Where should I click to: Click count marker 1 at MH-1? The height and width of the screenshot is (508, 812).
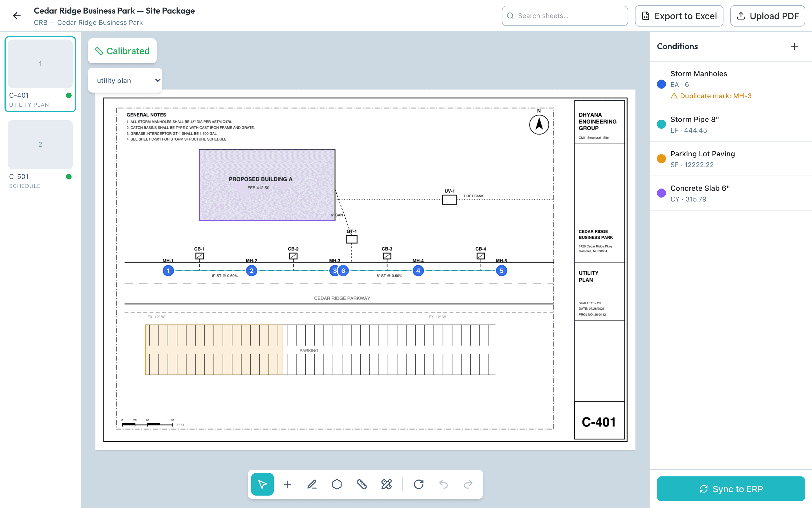click(x=168, y=271)
